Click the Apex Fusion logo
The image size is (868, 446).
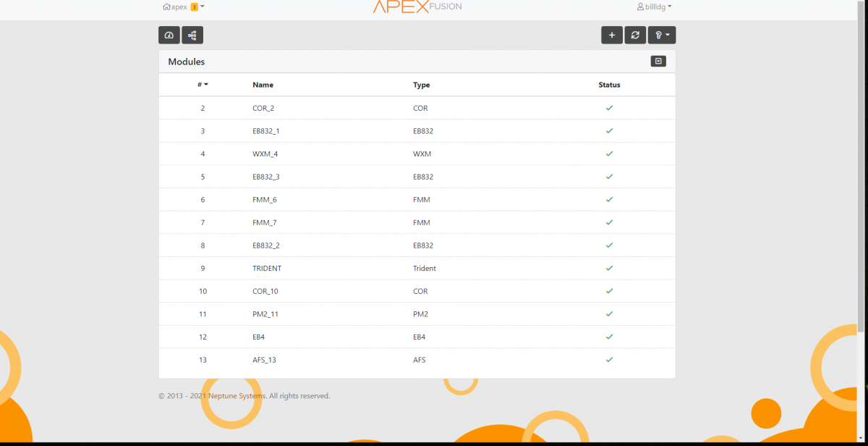click(417, 7)
